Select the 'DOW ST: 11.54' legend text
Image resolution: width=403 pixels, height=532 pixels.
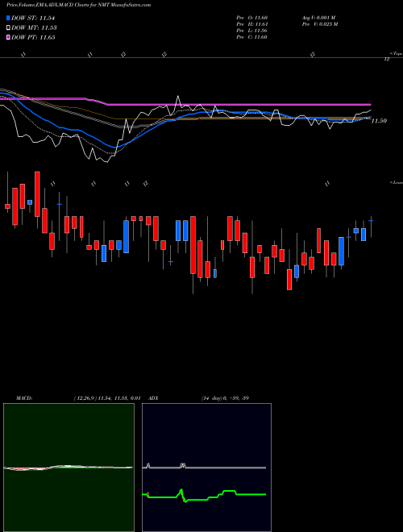[x=33, y=18]
